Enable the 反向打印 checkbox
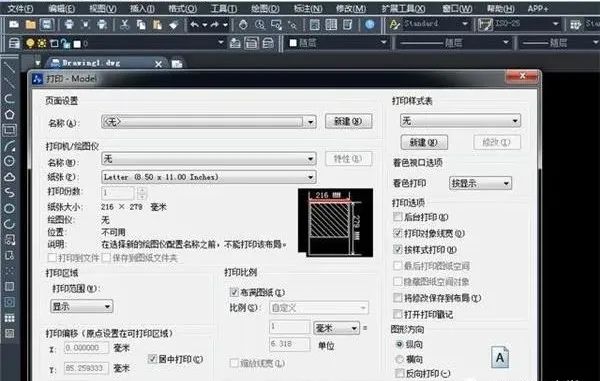This screenshot has width=600, height=381. [x=399, y=373]
